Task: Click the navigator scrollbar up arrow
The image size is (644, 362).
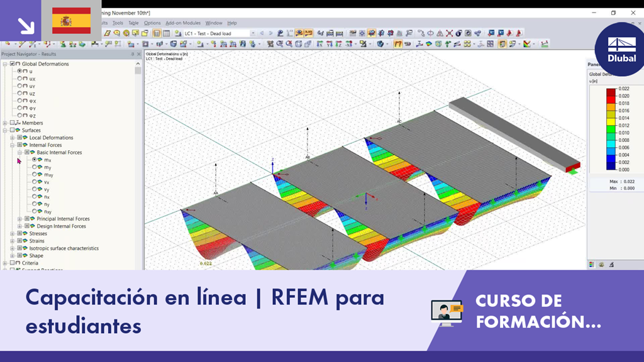Action: (138, 63)
